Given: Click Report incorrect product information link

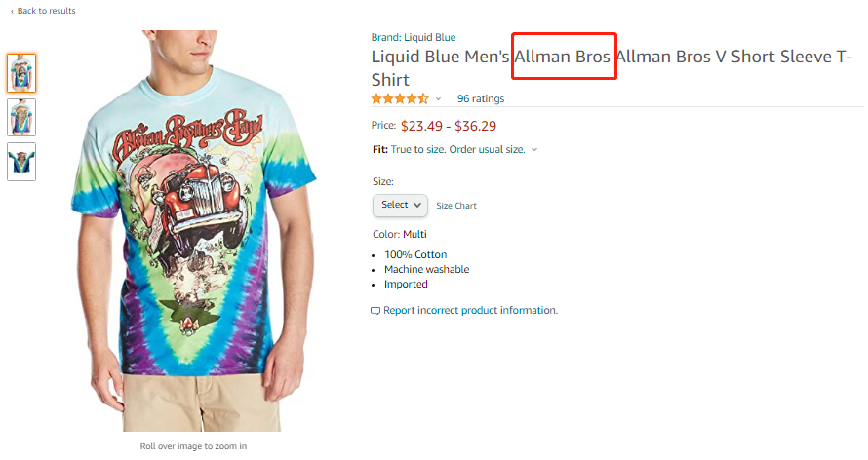Looking at the screenshot, I should 471,310.
